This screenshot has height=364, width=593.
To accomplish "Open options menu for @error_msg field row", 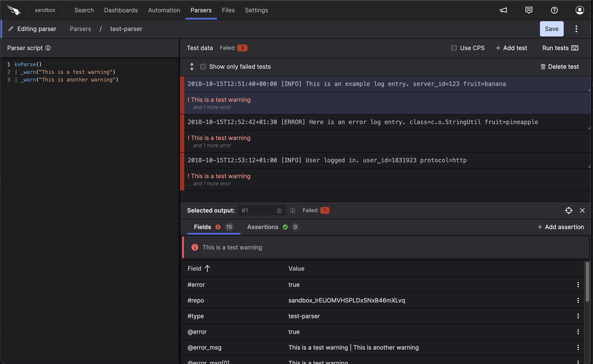I will (x=578, y=347).
